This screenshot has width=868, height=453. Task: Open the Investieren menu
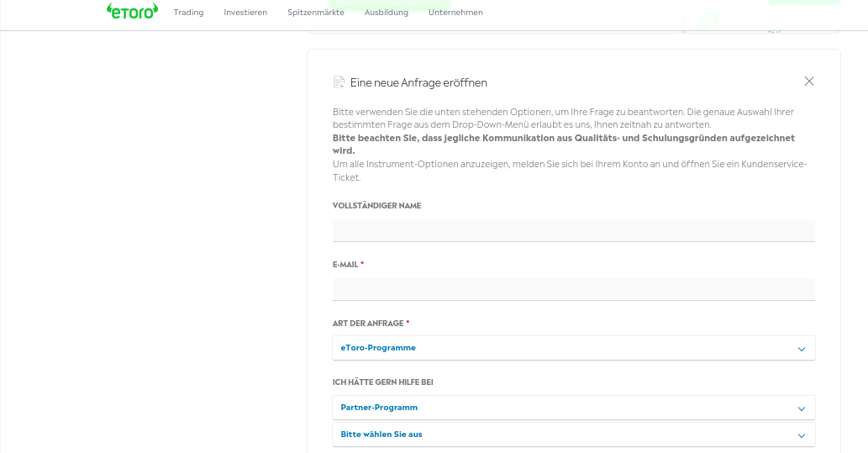pos(245,12)
